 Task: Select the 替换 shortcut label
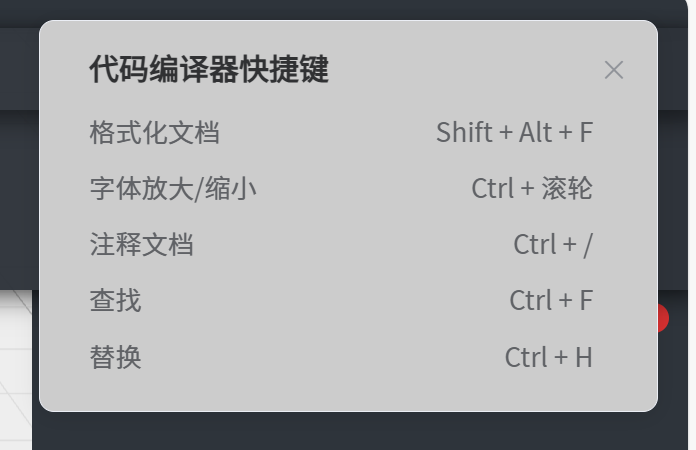click(x=115, y=356)
